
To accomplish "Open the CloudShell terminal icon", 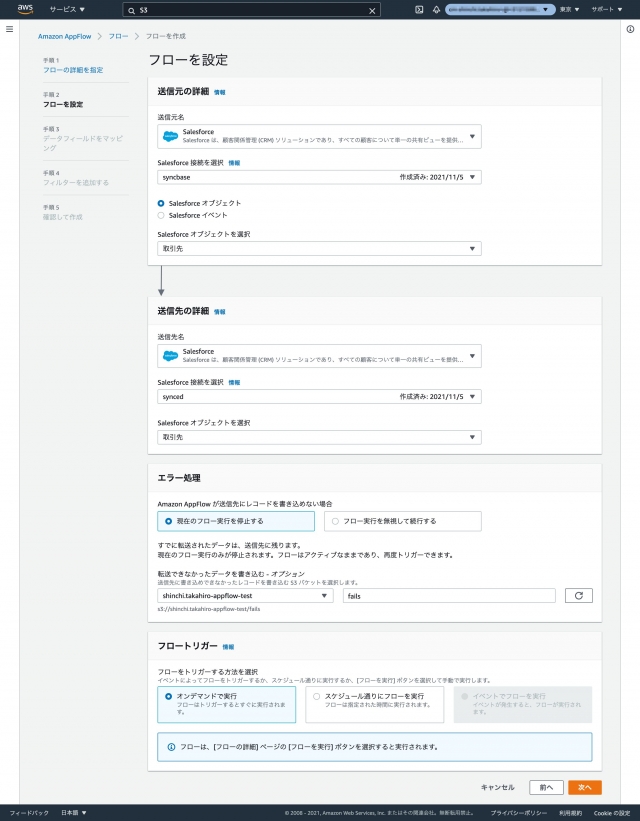I will pos(419,9).
